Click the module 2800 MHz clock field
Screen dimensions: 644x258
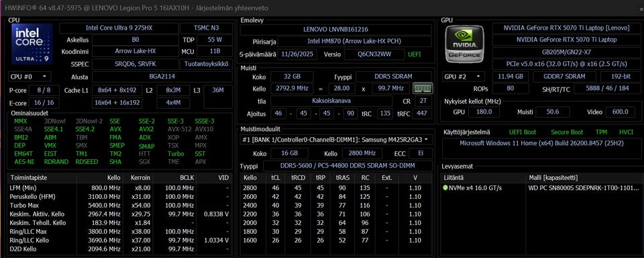pos(362,153)
